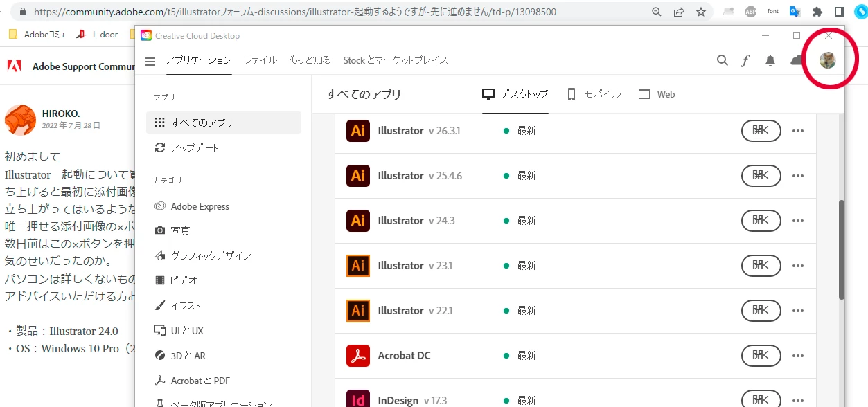This screenshot has width=868, height=407.
Task: Click the Illustrator v 25.4.6 app icon
Action: [x=358, y=175]
